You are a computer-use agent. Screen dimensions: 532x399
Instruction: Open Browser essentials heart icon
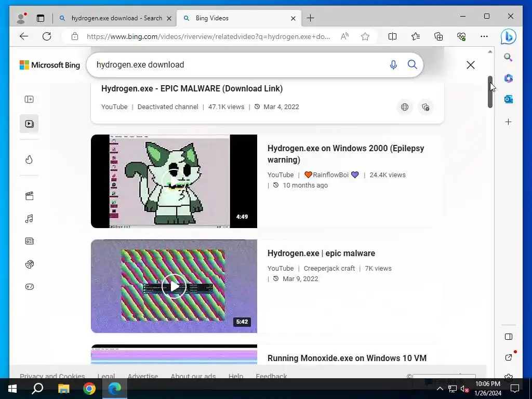coord(461,37)
